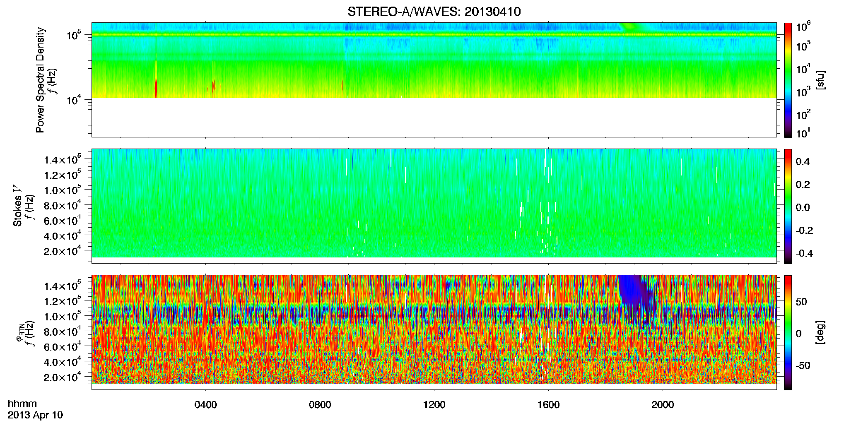Click the plot title "STEREO-A/WAVES: 20130410"

434,12
